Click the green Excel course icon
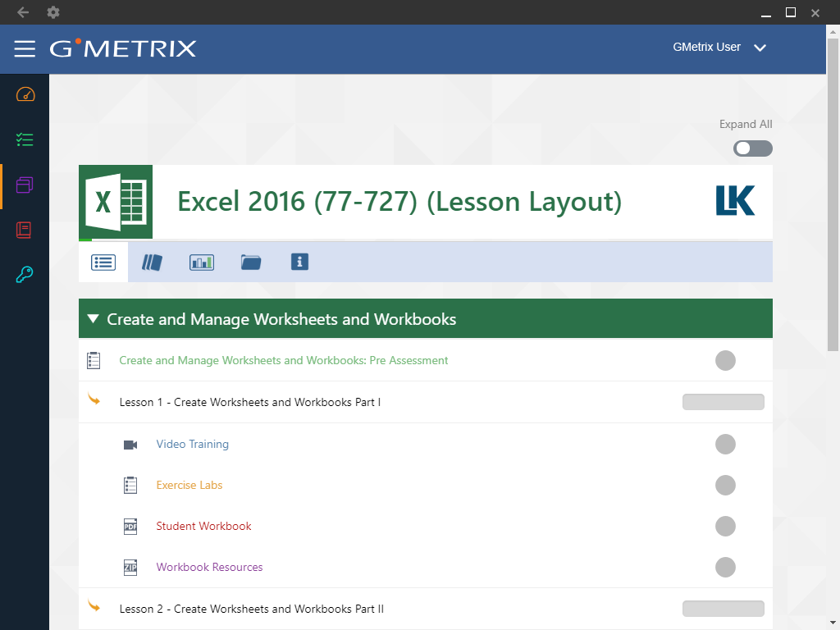Screen dimensions: 840x630 (116, 202)
